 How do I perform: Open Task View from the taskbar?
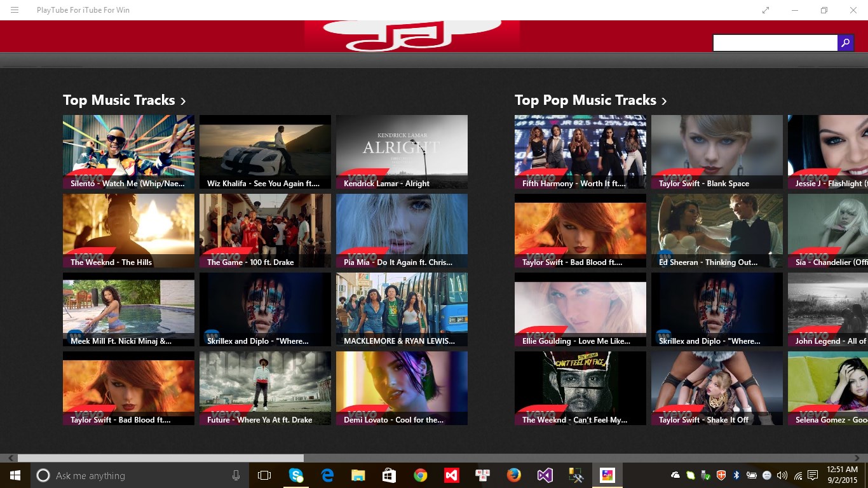coord(264,475)
